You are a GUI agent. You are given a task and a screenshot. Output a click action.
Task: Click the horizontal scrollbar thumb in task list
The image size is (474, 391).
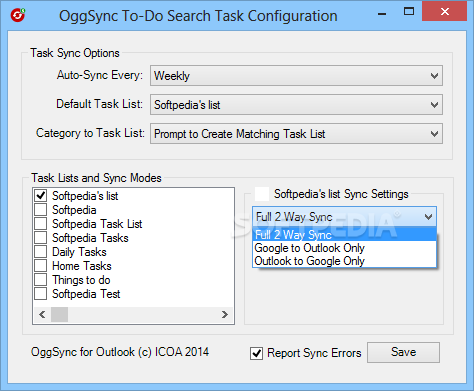(x=59, y=314)
